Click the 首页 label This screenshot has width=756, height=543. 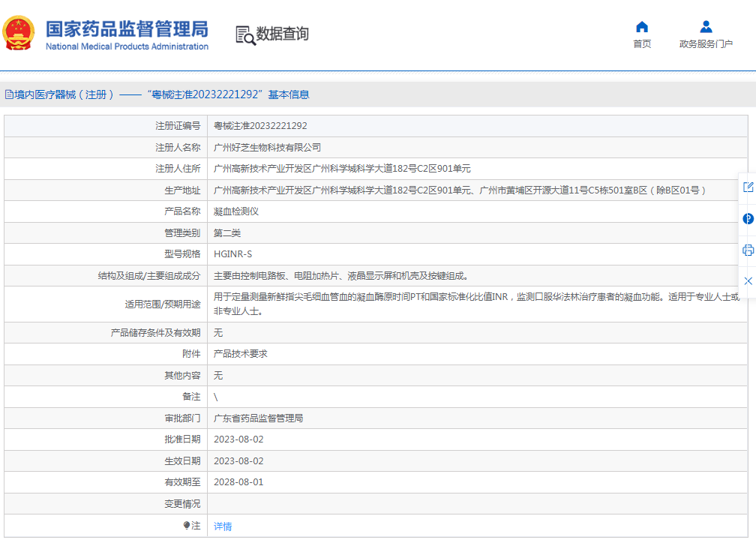(x=642, y=44)
